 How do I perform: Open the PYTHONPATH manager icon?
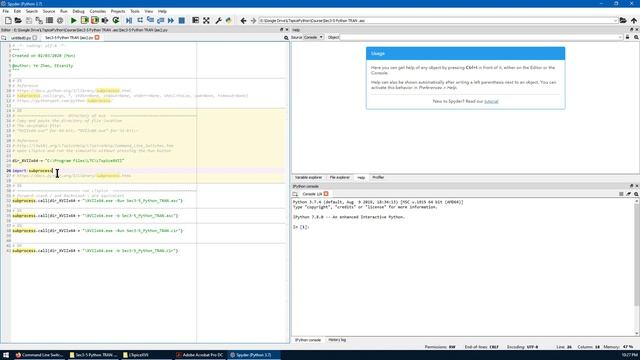(229, 20)
